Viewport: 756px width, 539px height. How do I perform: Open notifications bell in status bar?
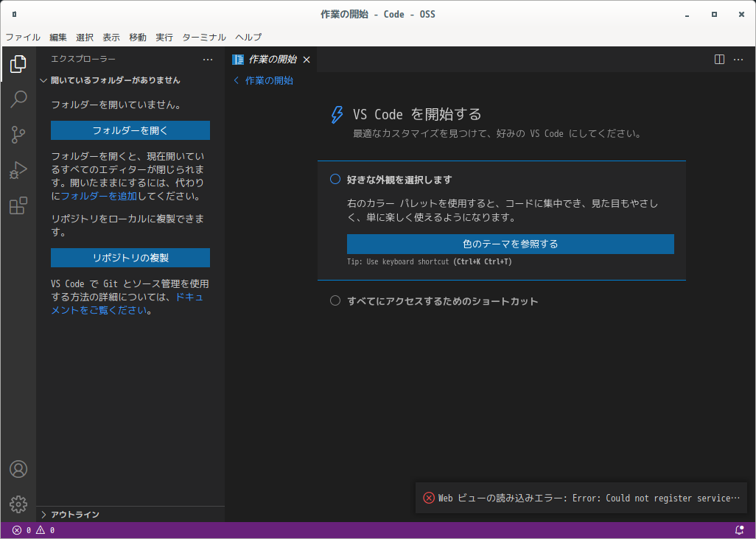(739, 530)
